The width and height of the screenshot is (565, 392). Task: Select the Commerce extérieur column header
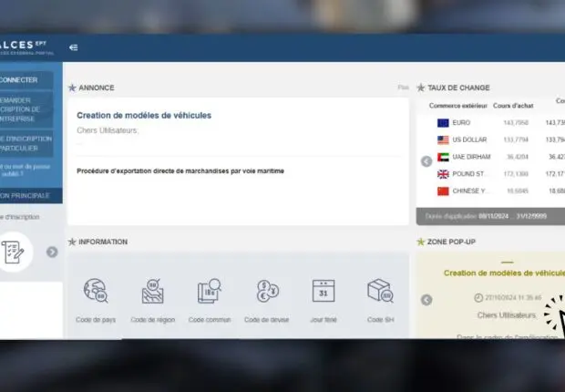pyautogui.click(x=458, y=106)
